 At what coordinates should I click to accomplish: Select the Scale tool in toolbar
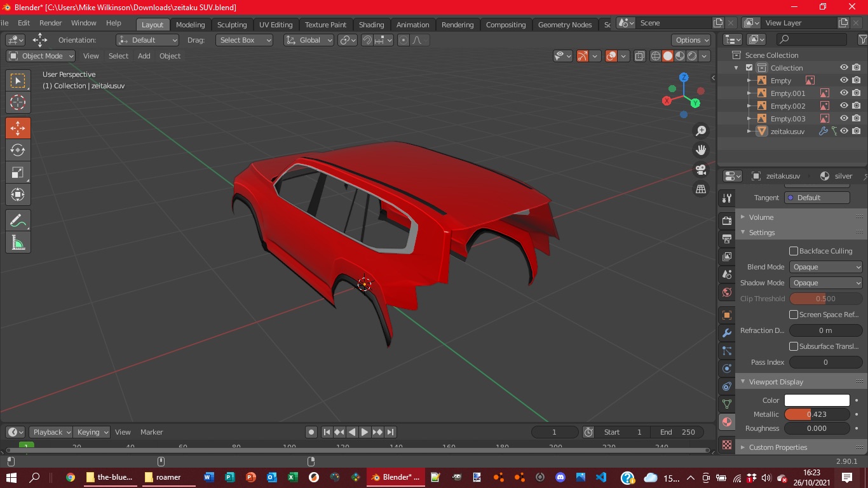[x=18, y=172]
